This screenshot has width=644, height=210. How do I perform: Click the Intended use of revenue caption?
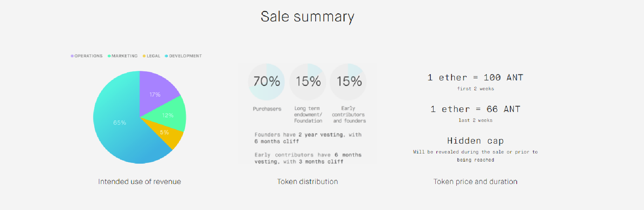pos(140,182)
